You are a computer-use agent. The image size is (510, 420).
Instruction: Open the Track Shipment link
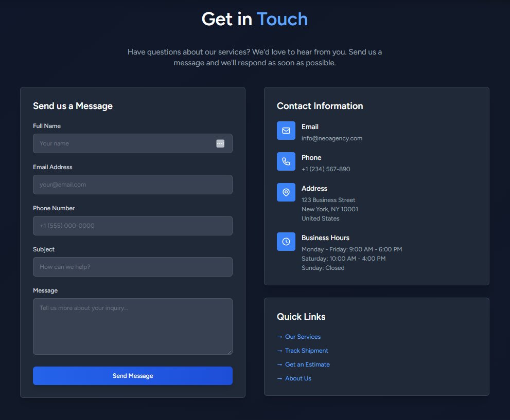coord(306,351)
